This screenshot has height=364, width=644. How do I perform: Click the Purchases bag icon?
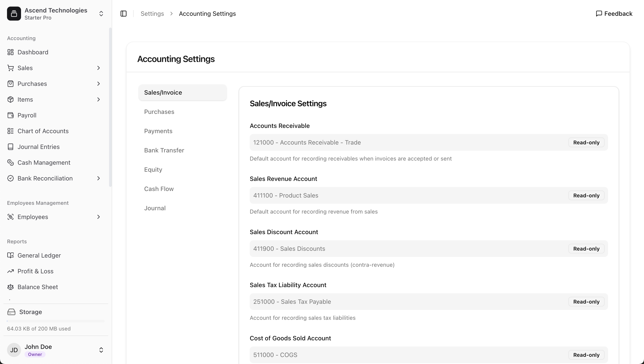(11, 83)
